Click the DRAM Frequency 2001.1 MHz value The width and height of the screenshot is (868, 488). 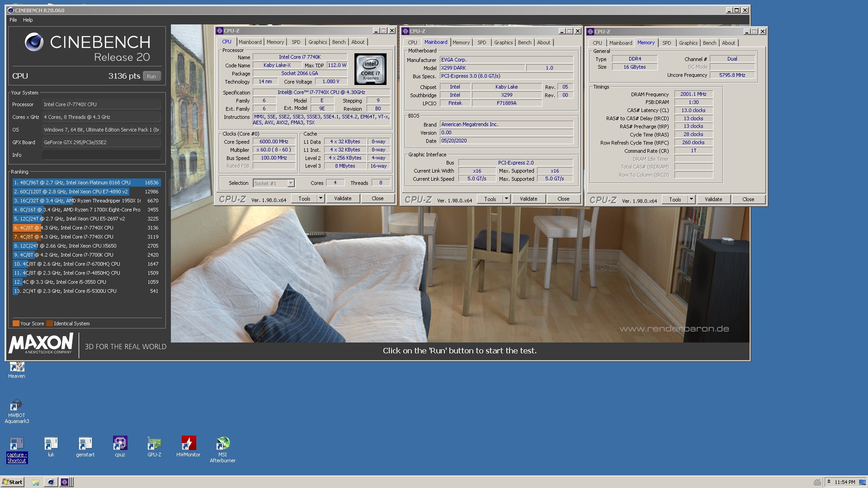point(693,94)
